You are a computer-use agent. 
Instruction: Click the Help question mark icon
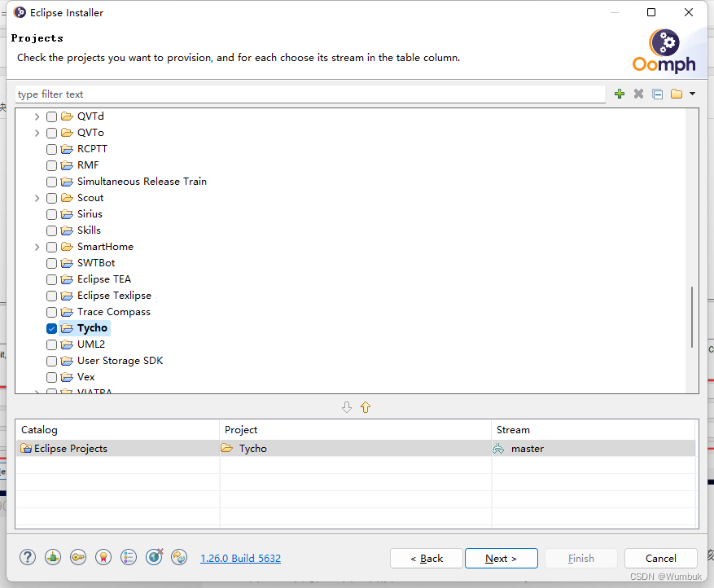tap(28, 557)
